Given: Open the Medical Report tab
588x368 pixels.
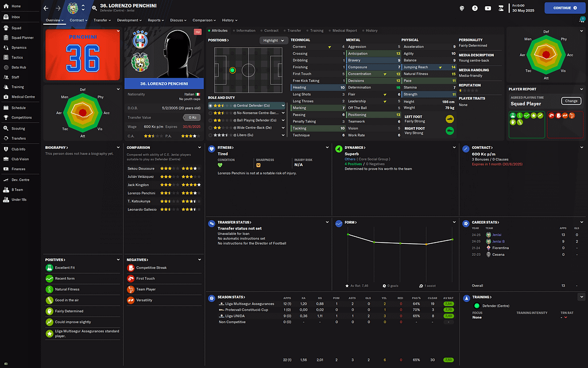Looking at the screenshot, I should point(345,30).
